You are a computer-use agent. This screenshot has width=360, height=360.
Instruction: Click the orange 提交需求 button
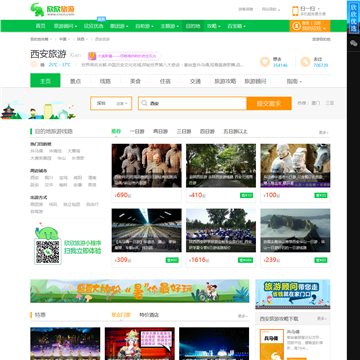coord(269,103)
